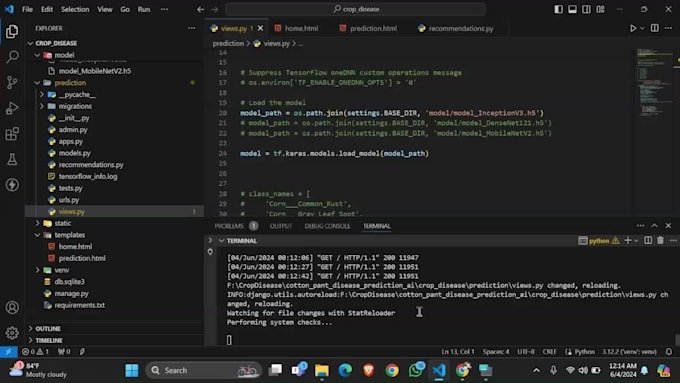Open the Explorer view icon

point(12,31)
